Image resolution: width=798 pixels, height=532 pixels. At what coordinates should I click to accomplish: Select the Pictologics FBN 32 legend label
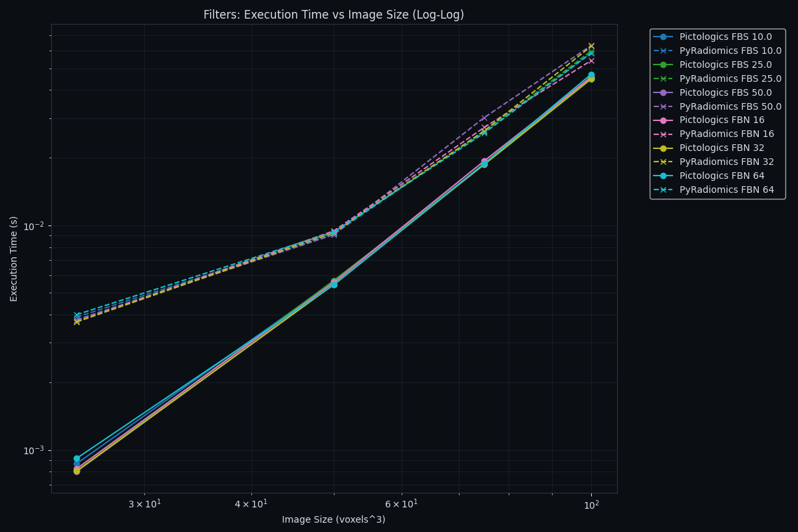click(722, 148)
